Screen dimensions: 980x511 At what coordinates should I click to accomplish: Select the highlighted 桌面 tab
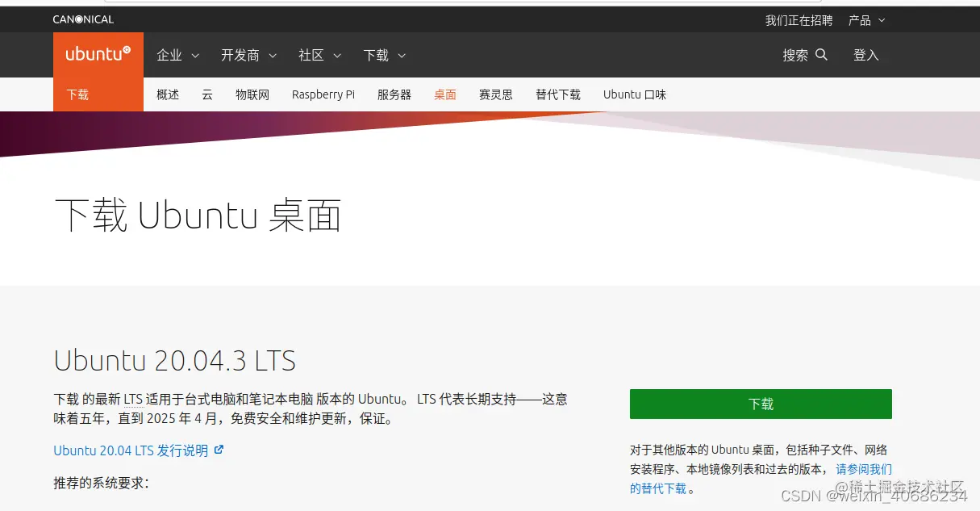(x=445, y=94)
